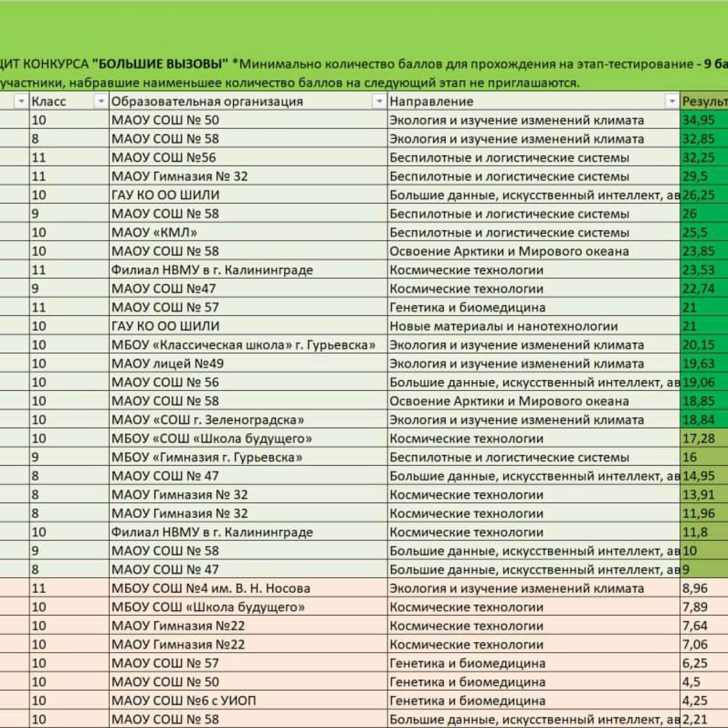
Task: Open the Класс column filter dropdown
Action: click(101, 101)
